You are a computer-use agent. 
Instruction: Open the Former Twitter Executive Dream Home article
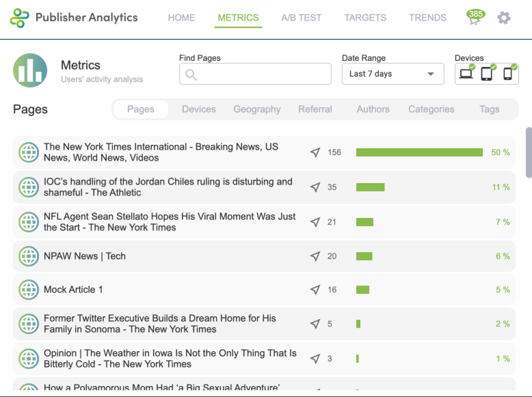pyautogui.click(x=160, y=324)
